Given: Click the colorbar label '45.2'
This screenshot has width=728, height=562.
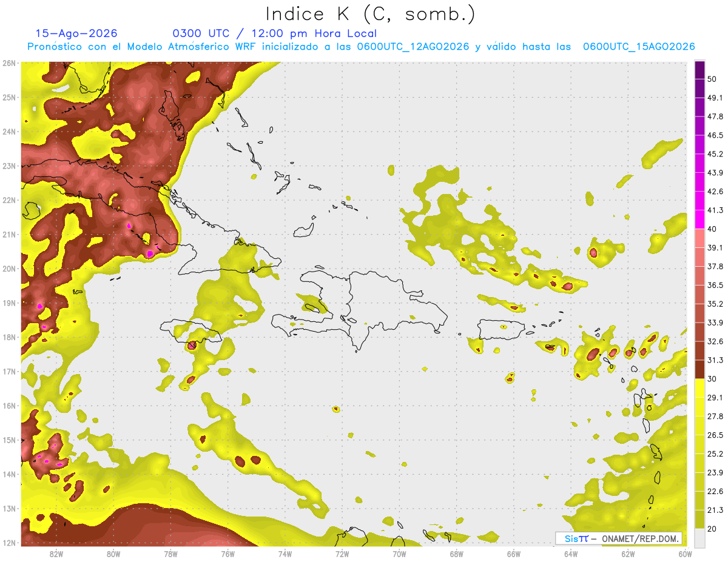Looking at the screenshot, I should point(715,154).
